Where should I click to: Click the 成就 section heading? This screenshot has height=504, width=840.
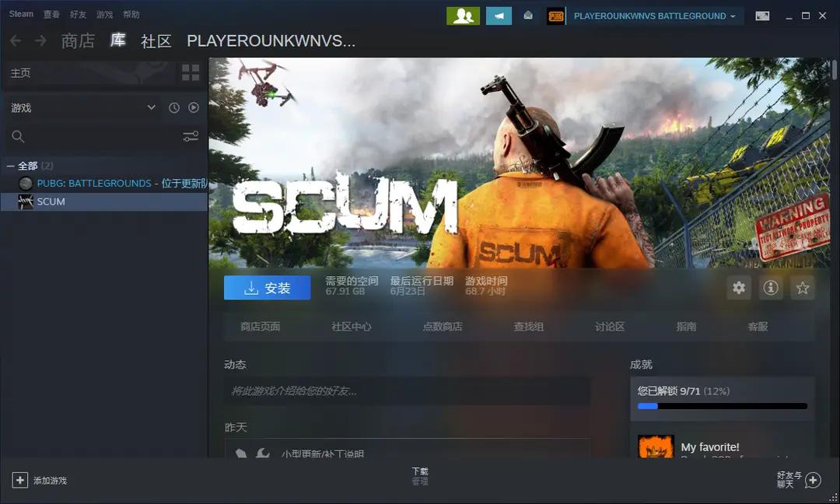[x=641, y=364]
